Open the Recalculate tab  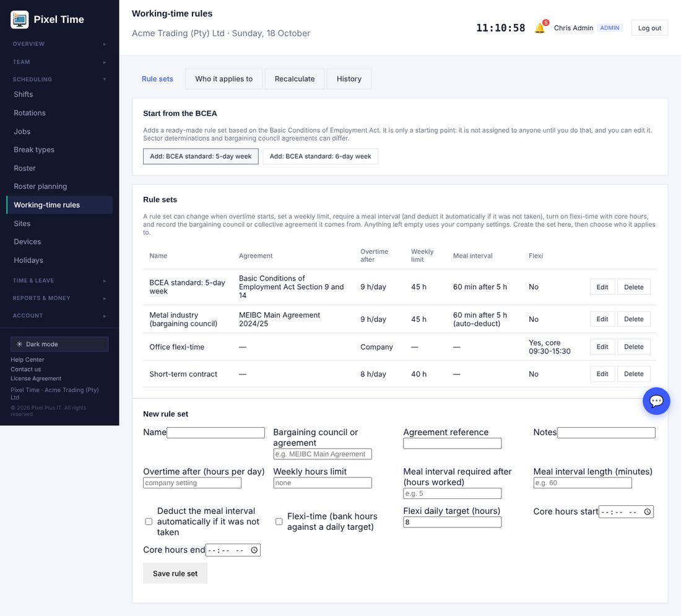tap(295, 79)
